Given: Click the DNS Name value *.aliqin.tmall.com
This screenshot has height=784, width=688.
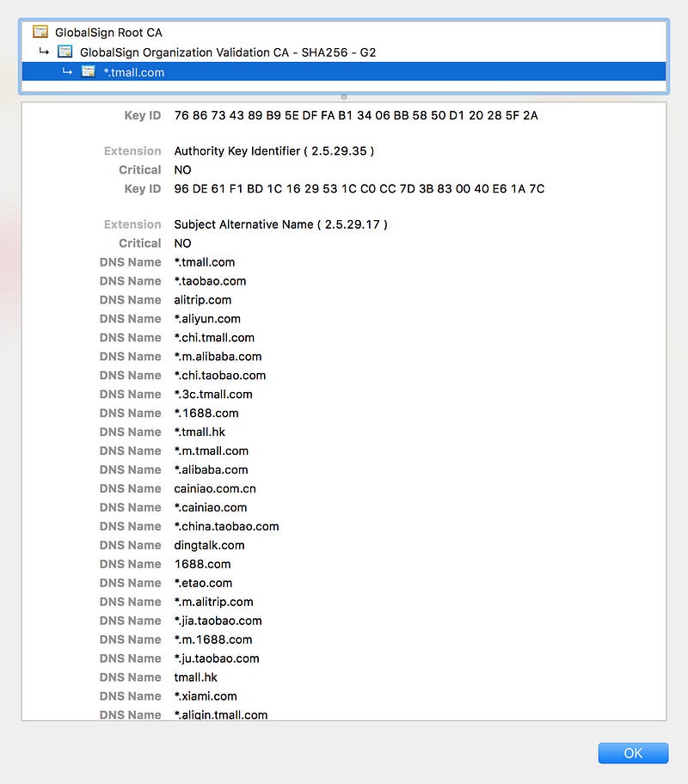Looking at the screenshot, I should point(221,715).
